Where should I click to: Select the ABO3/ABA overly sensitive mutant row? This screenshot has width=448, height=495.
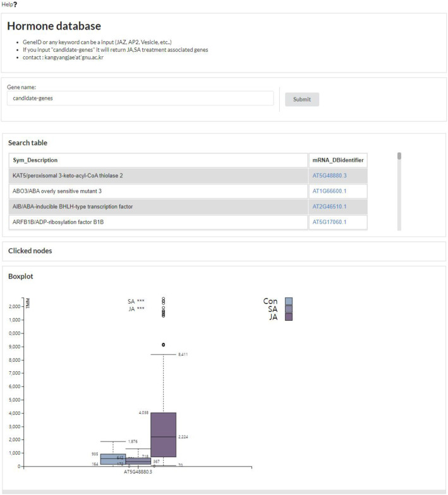pyautogui.click(x=158, y=191)
